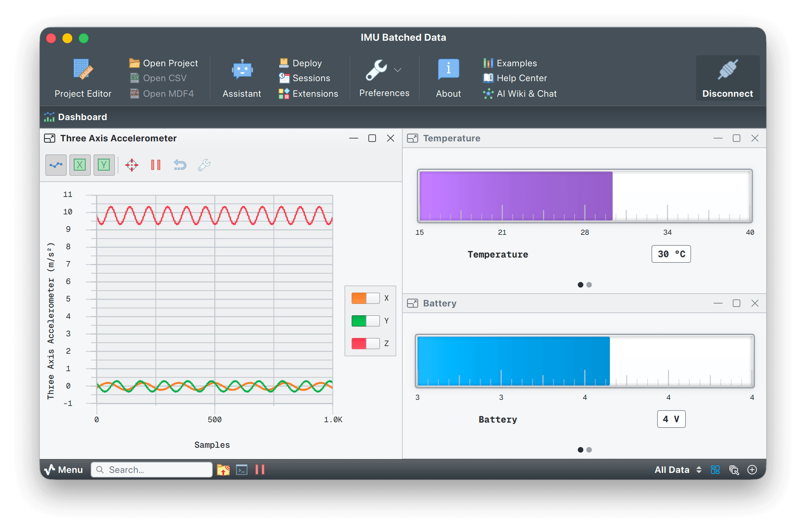
Task: Pause dashboard from the taskbar
Action: pyautogui.click(x=260, y=470)
